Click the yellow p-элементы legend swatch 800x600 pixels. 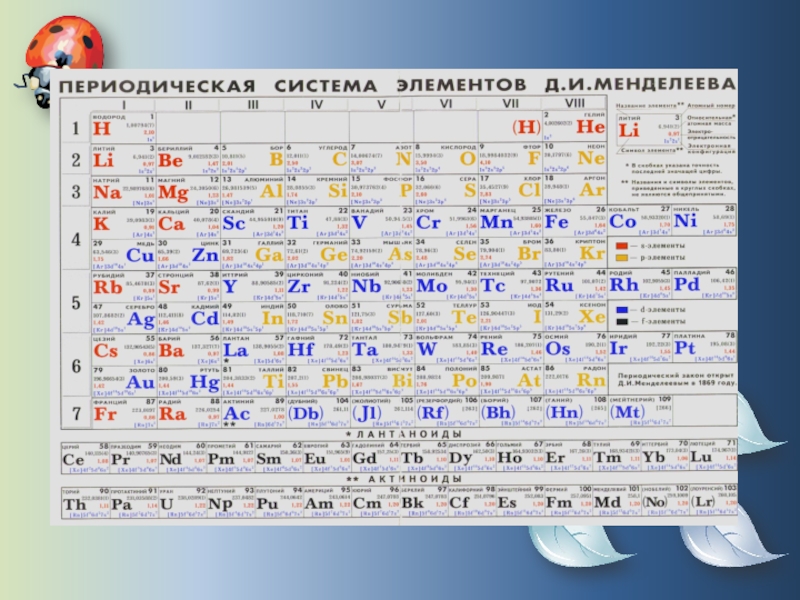pos(621,258)
